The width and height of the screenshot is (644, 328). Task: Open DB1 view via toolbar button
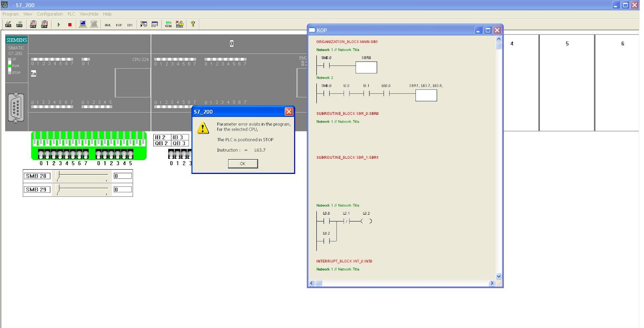(130, 25)
